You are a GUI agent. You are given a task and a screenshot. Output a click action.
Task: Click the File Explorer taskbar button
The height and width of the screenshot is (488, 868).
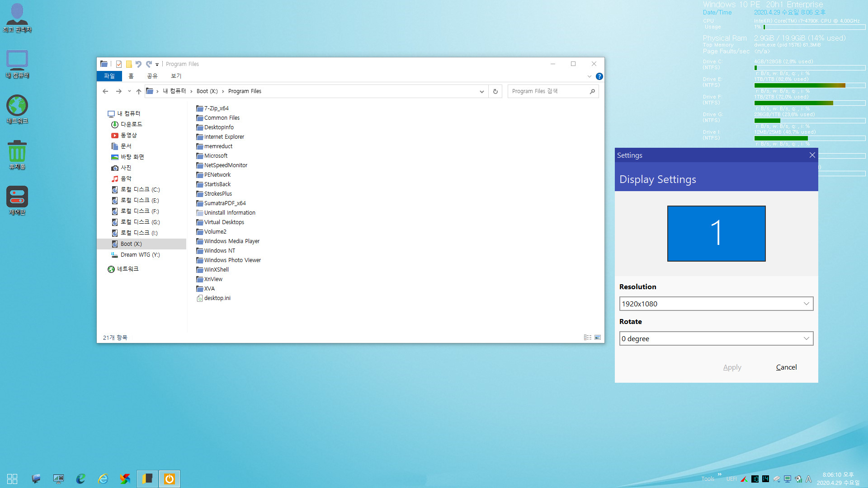point(147,479)
